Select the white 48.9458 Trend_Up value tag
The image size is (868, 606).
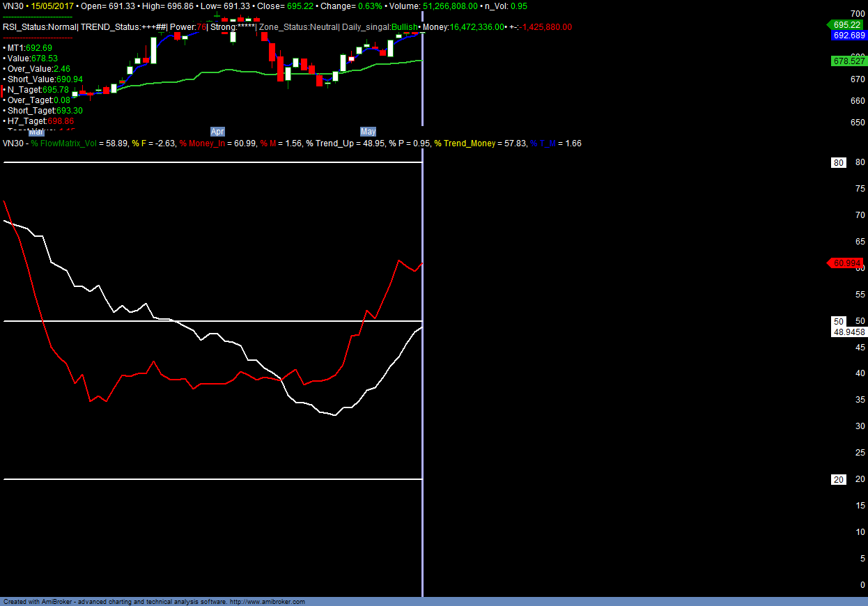[848, 332]
